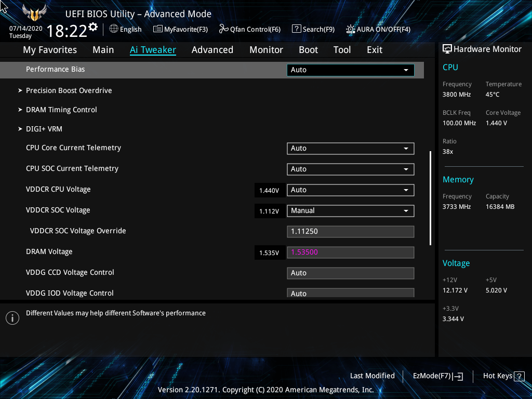Viewport: 532px width, 399px height.
Task: Click VDDG IOD Voltage Control field
Action: (351, 293)
